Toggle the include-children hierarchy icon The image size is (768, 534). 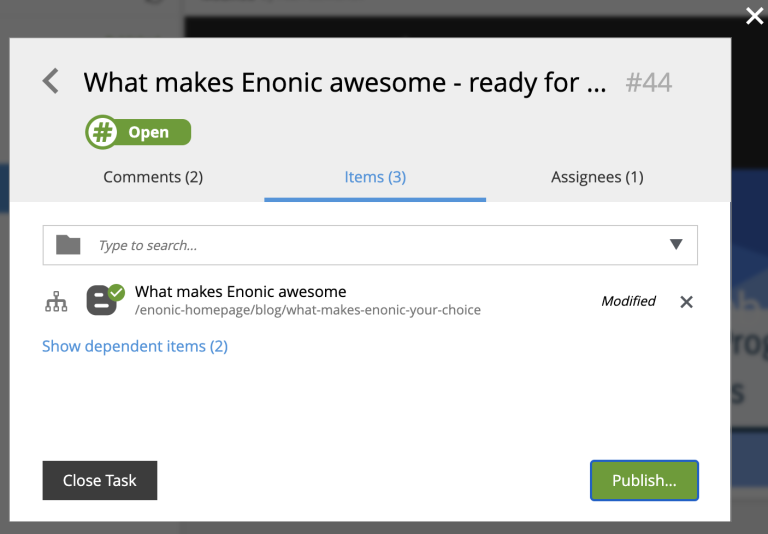pyautogui.click(x=56, y=302)
